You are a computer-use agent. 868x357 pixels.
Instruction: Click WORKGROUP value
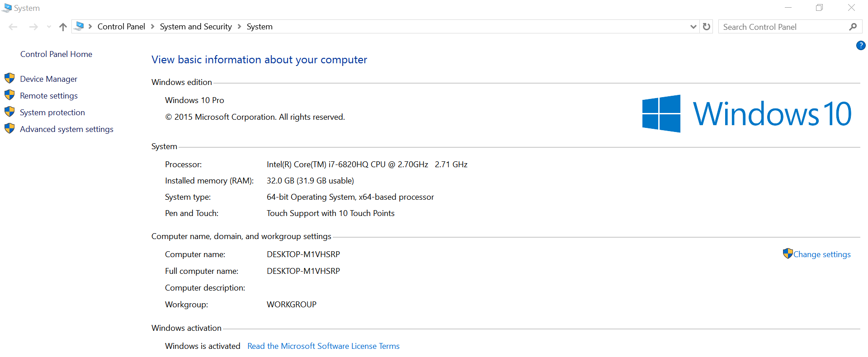(x=292, y=305)
